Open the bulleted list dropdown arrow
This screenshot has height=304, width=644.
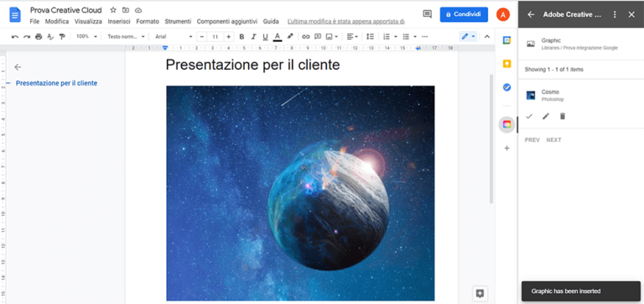415,37
